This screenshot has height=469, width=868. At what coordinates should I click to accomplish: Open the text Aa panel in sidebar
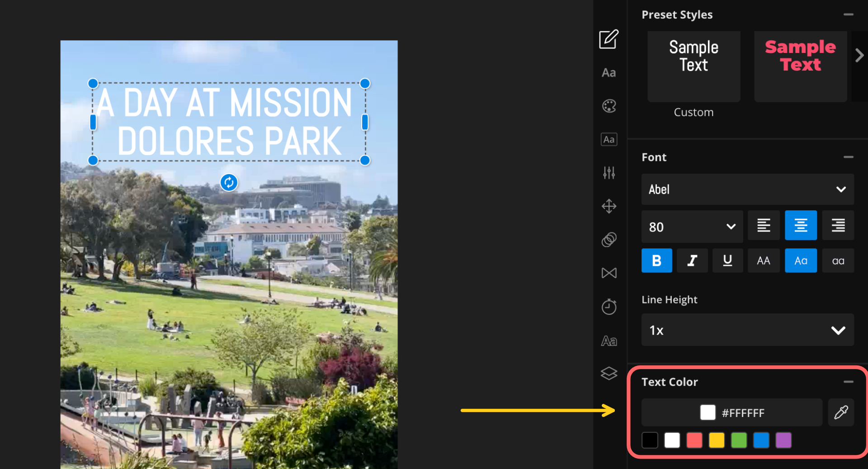(x=609, y=72)
